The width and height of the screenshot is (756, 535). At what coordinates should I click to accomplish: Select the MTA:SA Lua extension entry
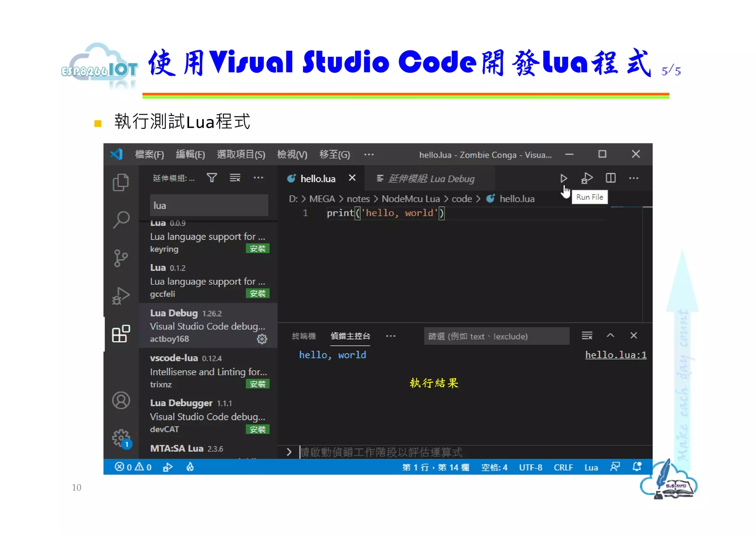click(208, 449)
